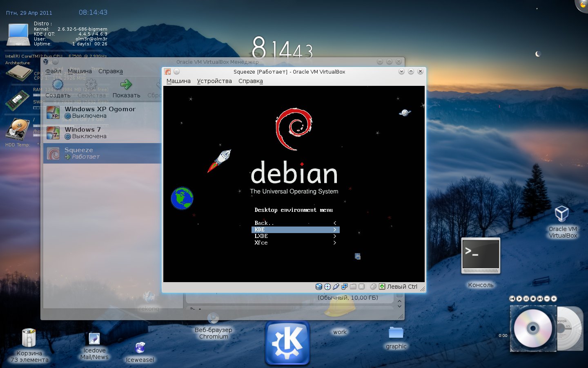Open Корзина trash desktop icon
This screenshot has height=368, width=588.
coord(29,345)
